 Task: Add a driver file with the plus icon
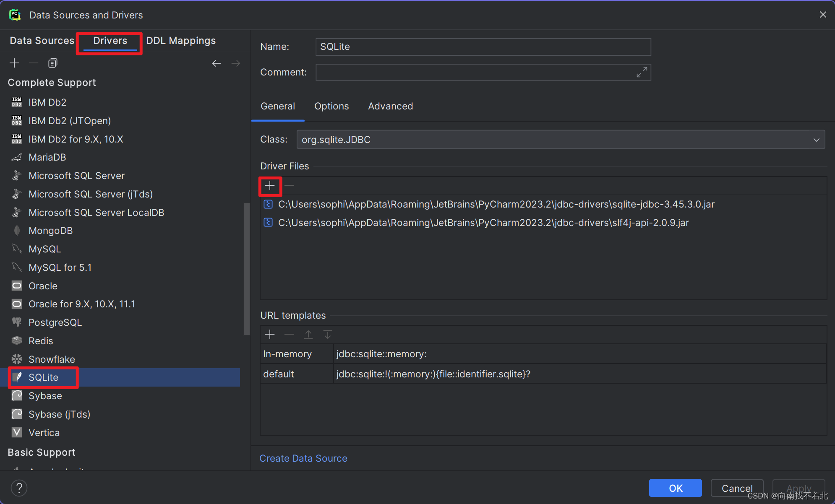point(270,185)
